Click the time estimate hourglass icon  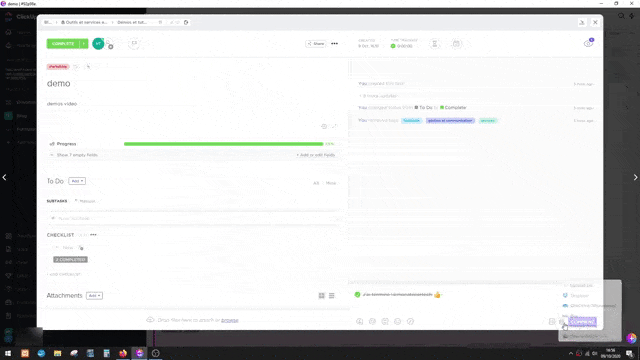(435, 44)
